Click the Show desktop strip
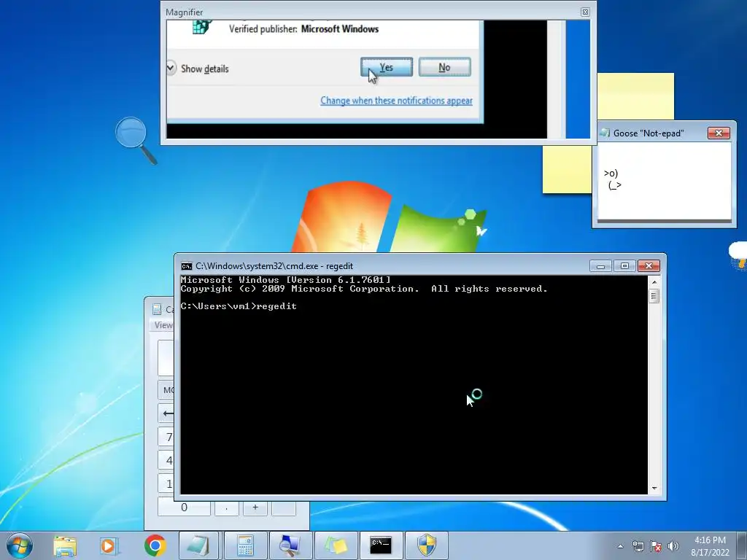747x560 pixels. [x=743, y=545]
